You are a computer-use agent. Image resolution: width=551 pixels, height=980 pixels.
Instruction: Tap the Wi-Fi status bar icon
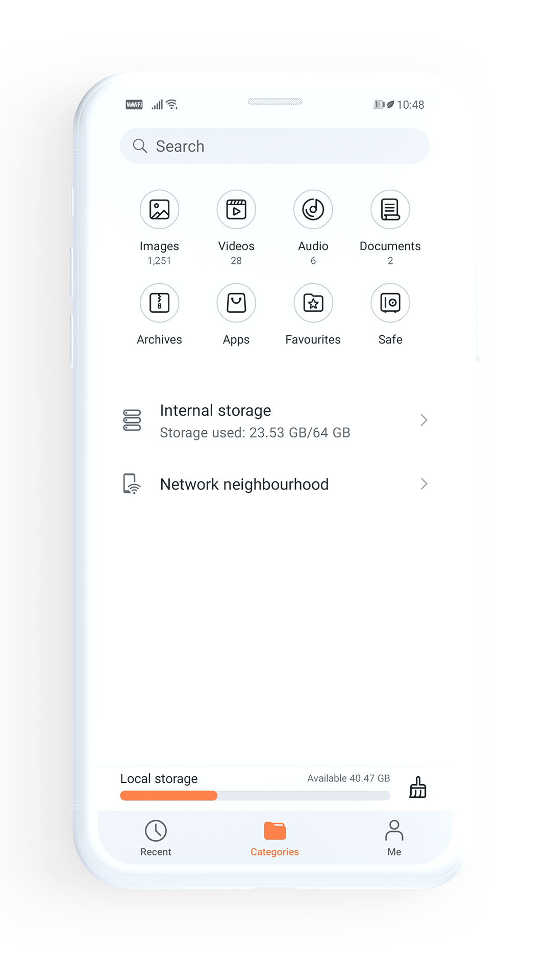[172, 105]
